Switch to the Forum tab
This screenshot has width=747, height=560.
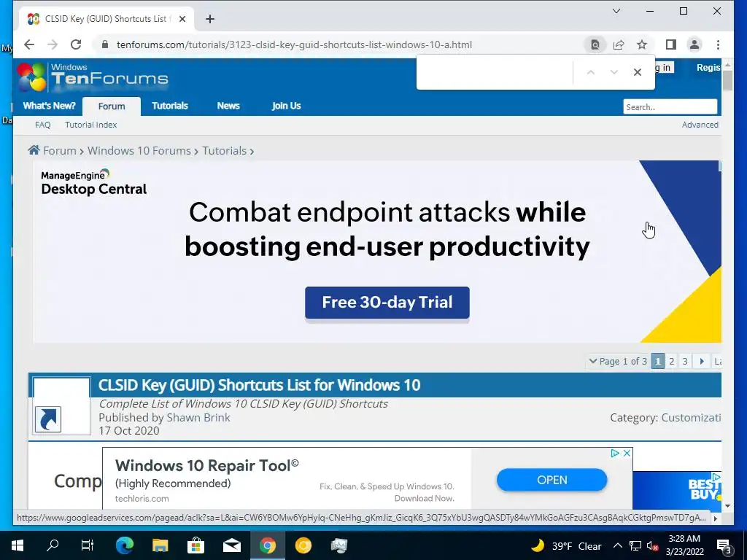(112, 106)
